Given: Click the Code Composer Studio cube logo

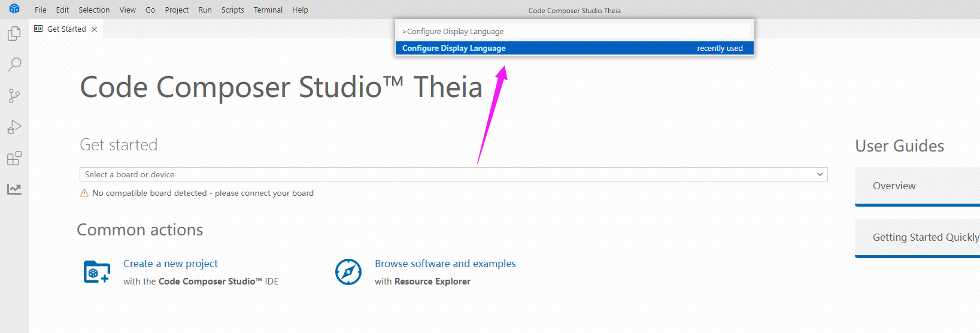Looking at the screenshot, I should tap(14, 9).
